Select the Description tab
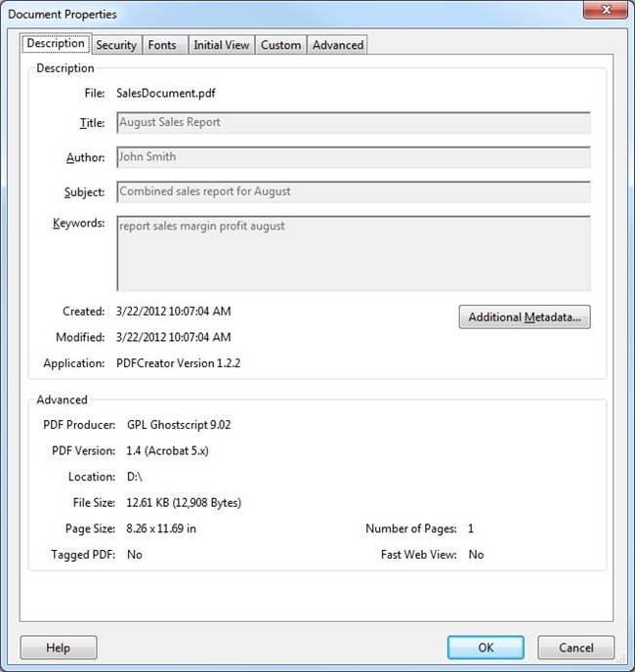The width and height of the screenshot is (635, 672). (56, 44)
